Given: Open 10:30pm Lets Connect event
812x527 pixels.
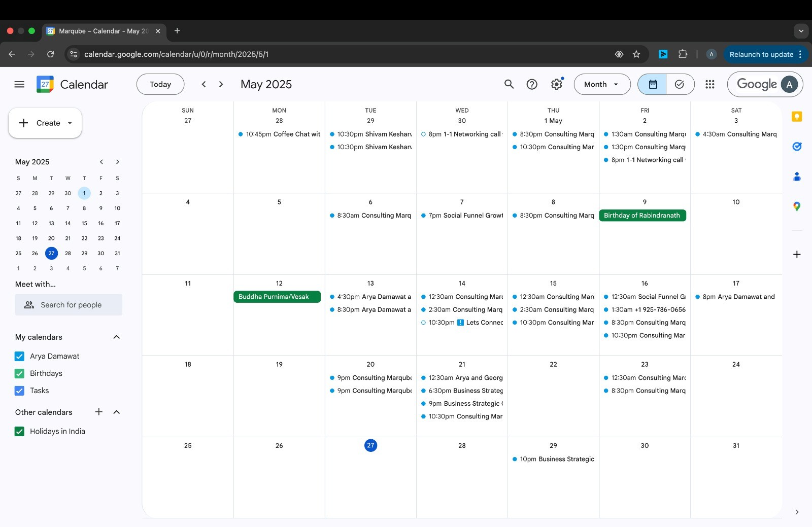Looking at the screenshot, I should [x=462, y=323].
